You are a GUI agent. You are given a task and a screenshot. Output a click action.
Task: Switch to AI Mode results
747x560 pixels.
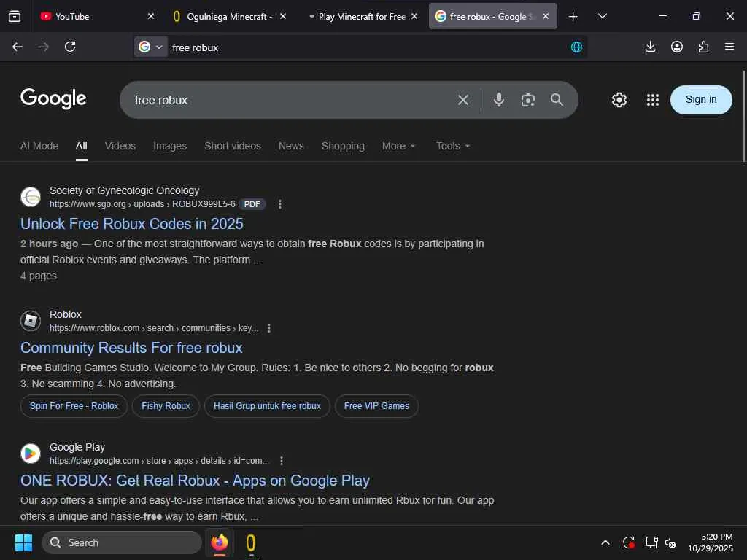39,146
